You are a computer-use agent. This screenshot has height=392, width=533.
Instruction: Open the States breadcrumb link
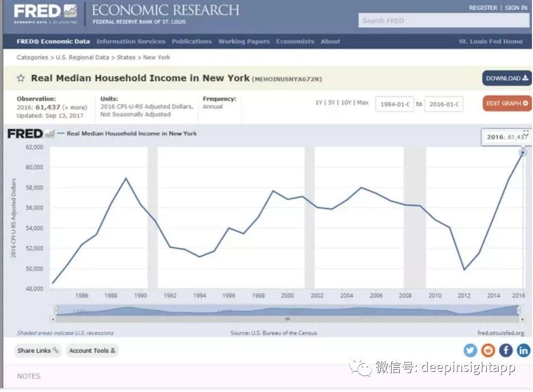[126, 58]
